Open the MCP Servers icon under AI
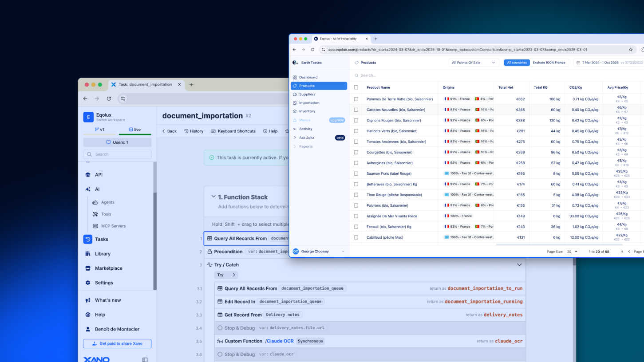Screen dimensions: 644x362 (x=95, y=226)
